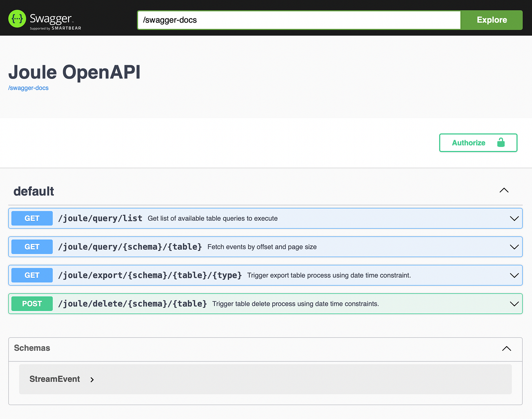Click 'Trigger table delete process' description
This screenshot has width=532, height=419.
296,304
